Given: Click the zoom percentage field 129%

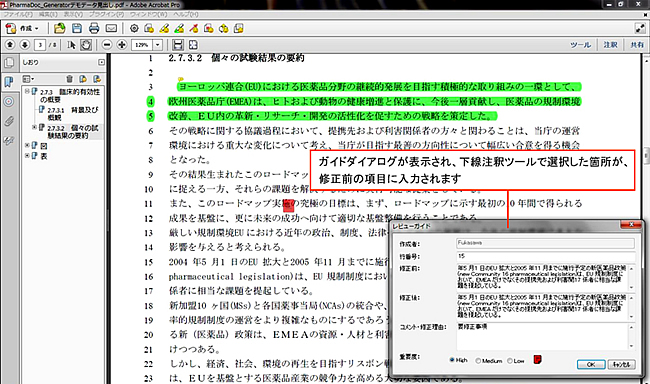Looking at the screenshot, I should click(x=142, y=44).
